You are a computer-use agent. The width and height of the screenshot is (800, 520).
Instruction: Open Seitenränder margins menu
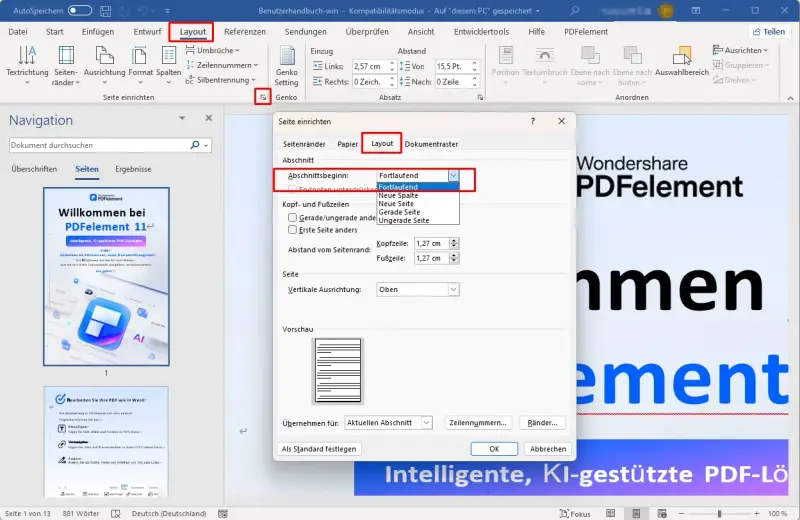pyautogui.click(x=66, y=66)
